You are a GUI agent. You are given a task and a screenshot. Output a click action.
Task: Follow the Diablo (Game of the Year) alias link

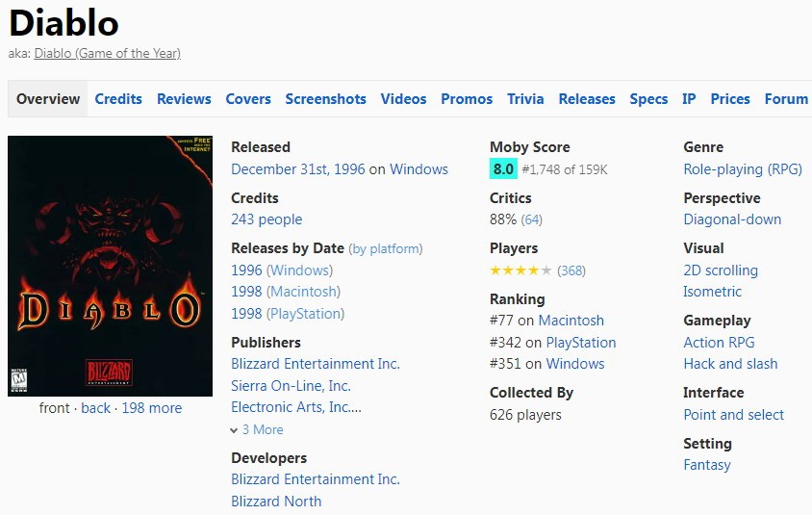click(107, 53)
